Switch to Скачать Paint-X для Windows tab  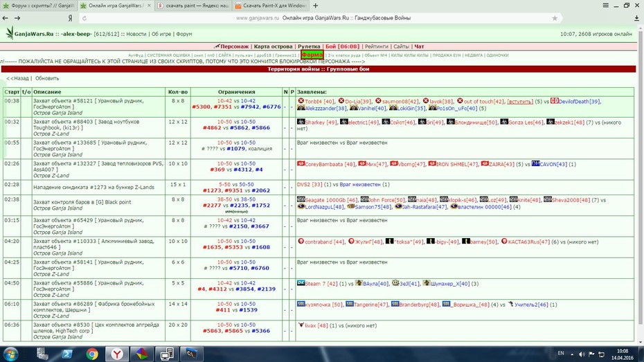click(271, 6)
